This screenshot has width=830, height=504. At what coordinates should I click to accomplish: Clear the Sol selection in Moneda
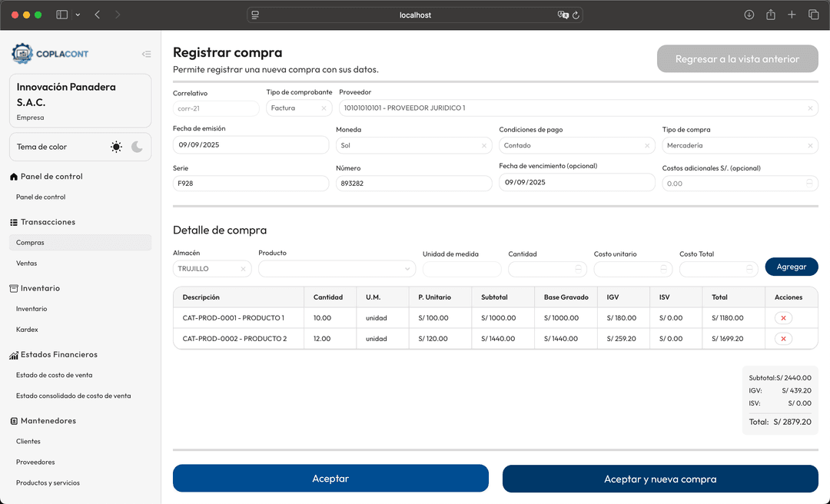(x=484, y=144)
